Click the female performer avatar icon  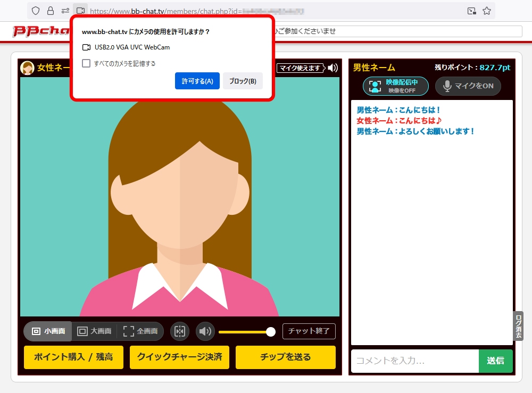[27, 68]
